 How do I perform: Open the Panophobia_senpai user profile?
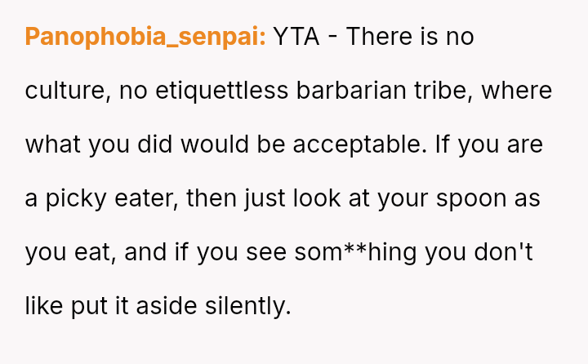click(145, 37)
